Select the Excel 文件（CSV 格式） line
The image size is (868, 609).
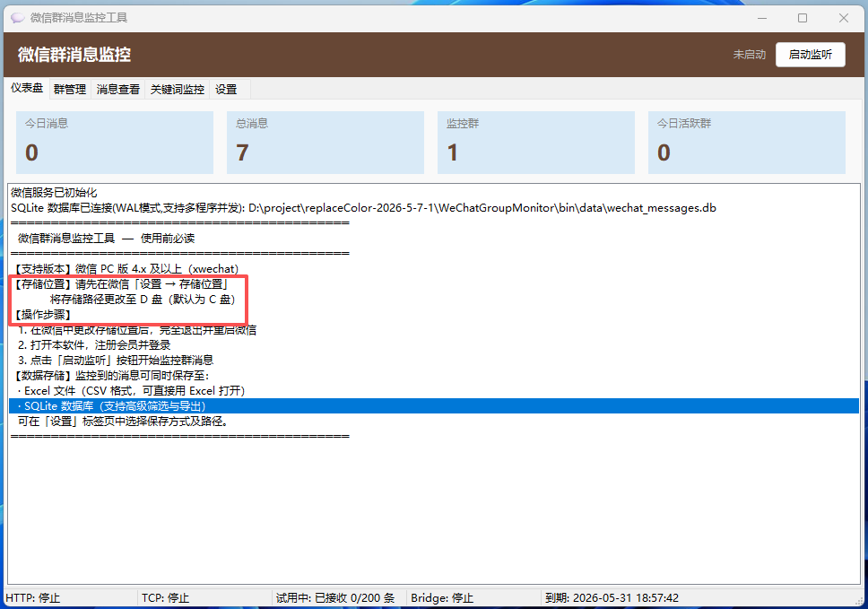click(x=434, y=391)
